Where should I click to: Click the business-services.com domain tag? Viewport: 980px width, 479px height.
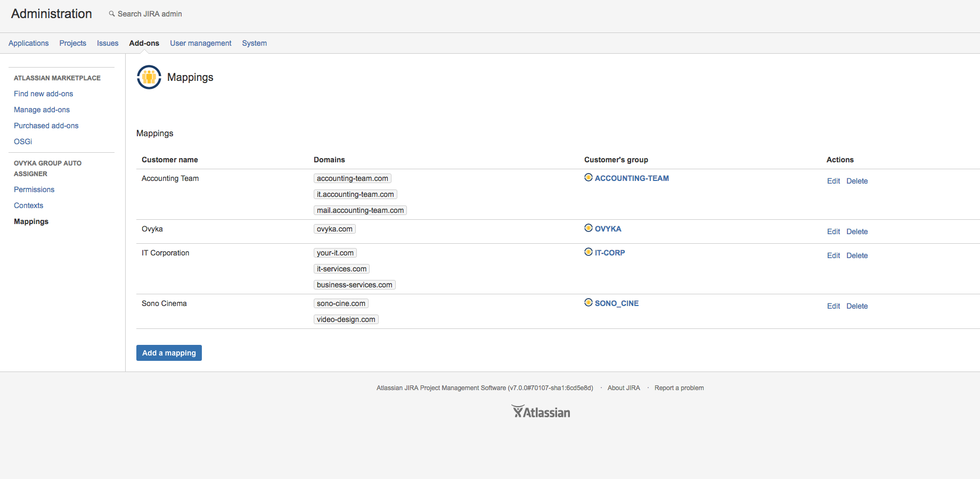pos(355,285)
